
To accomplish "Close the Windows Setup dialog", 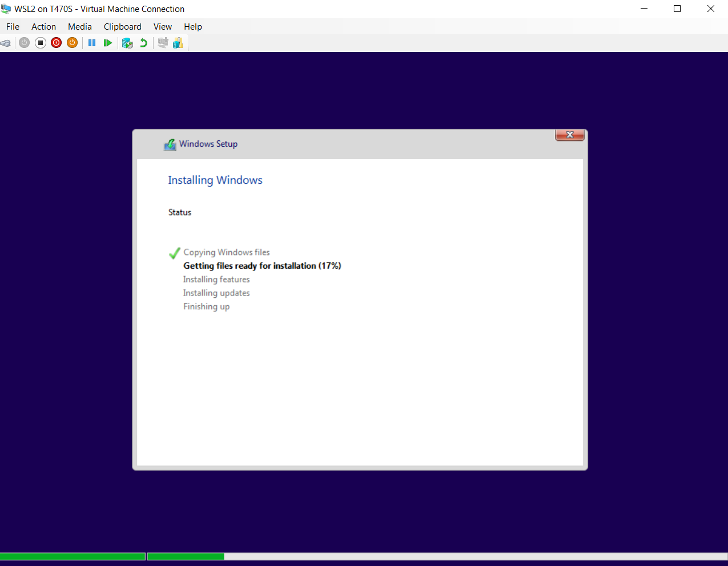I will [569, 135].
